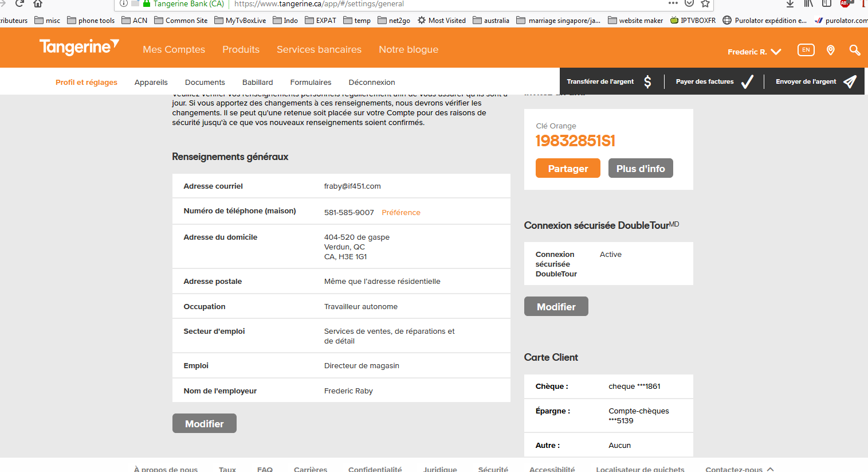This screenshot has height=472, width=868.
Task: Open the website maker bookmarks folder
Action: [x=635, y=20]
